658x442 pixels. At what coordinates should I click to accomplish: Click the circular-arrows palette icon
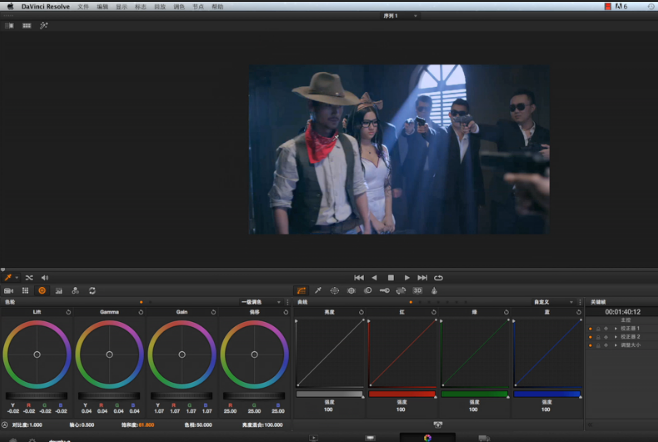point(92,290)
